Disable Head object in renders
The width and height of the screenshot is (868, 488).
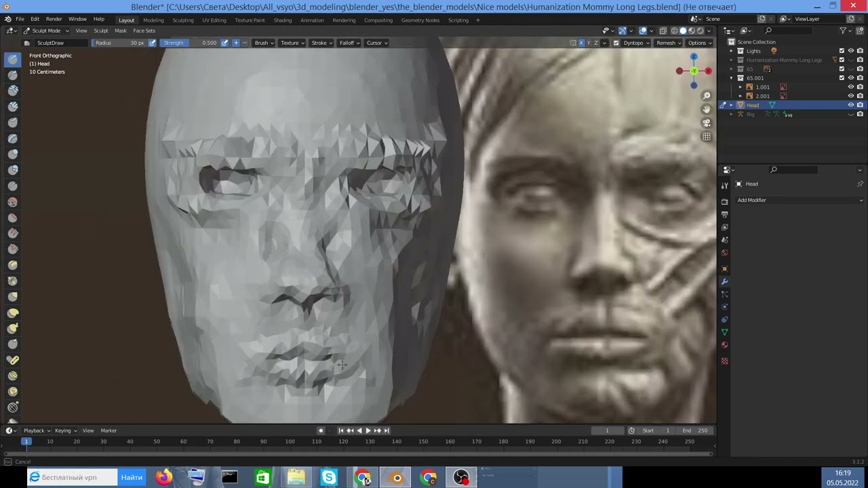tap(860, 105)
